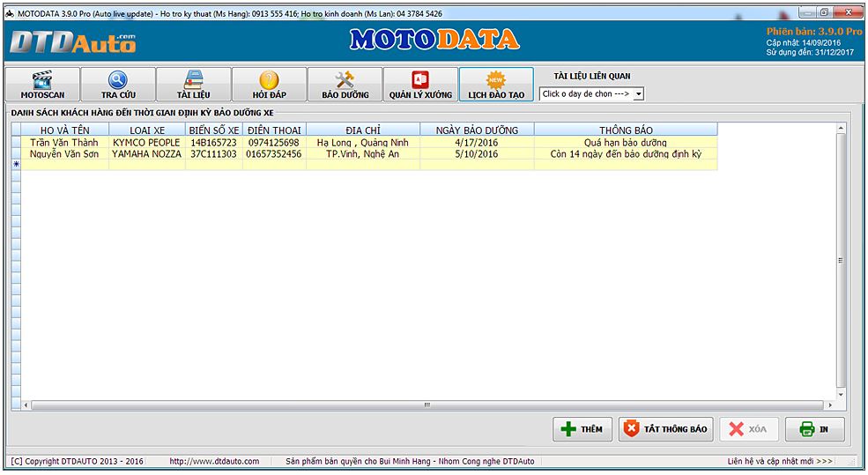Click the vertical scrollbar thumb
This screenshot has height=475, width=868.
(x=841, y=260)
